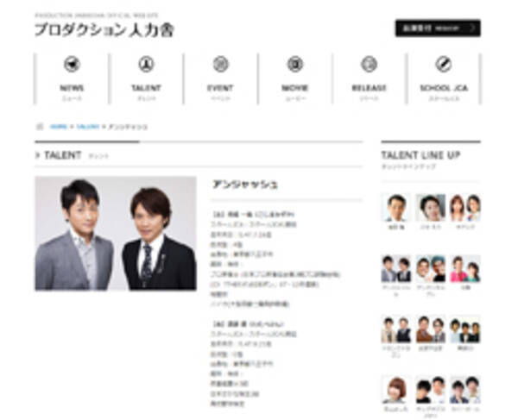Open the thumbnail showing three men
The width and height of the screenshot is (518, 420).
465,329
